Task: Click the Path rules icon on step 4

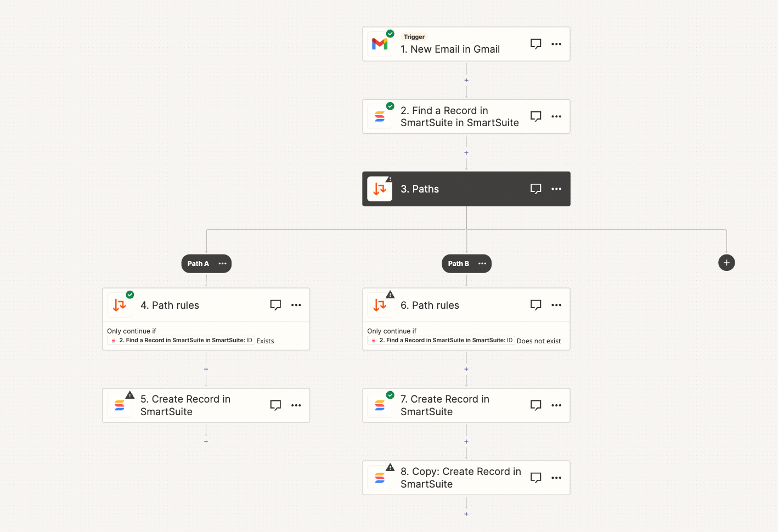Action: (120, 304)
